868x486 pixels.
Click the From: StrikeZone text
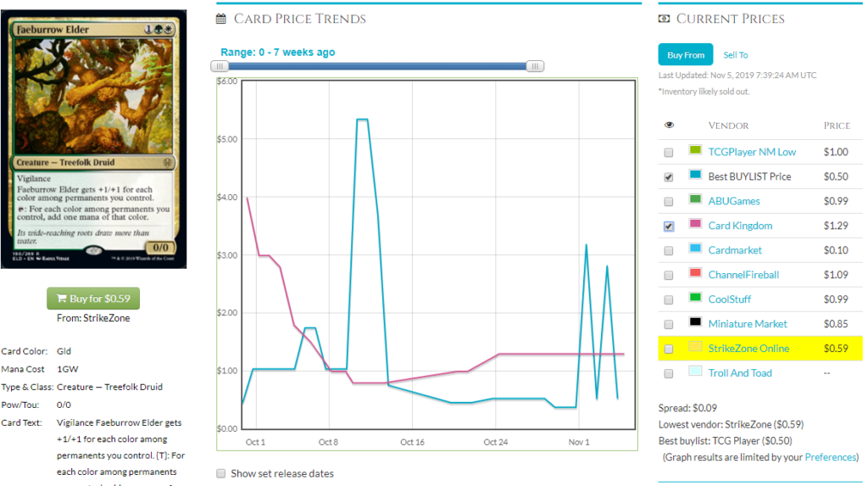[93, 318]
